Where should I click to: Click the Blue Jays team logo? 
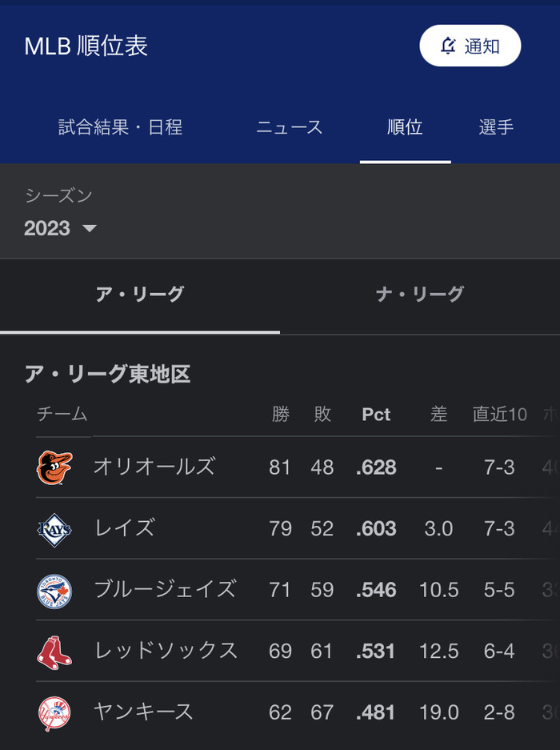click(x=54, y=592)
